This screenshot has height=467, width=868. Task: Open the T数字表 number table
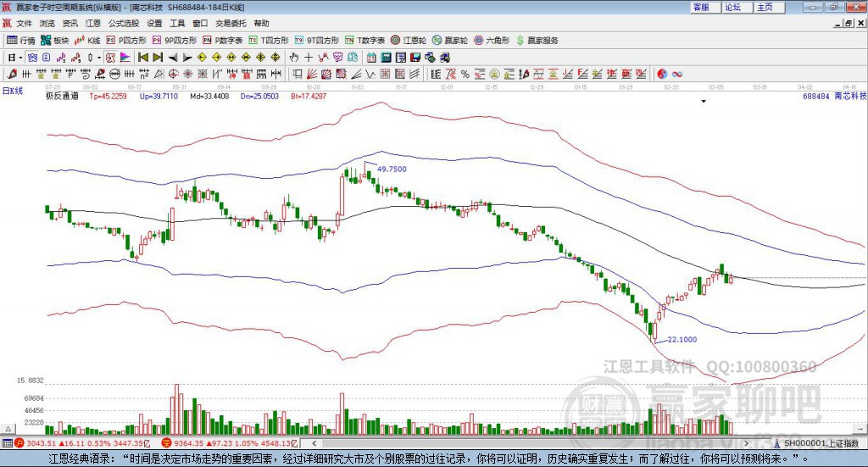pyautogui.click(x=364, y=41)
